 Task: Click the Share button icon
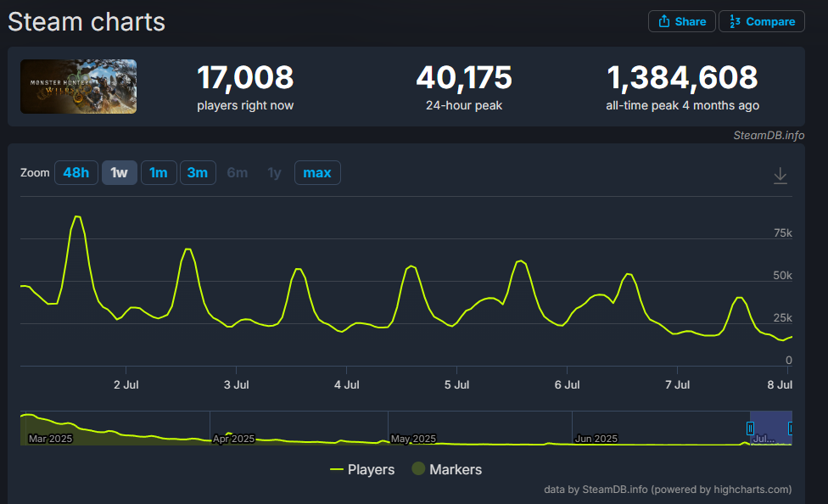(x=662, y=22)
